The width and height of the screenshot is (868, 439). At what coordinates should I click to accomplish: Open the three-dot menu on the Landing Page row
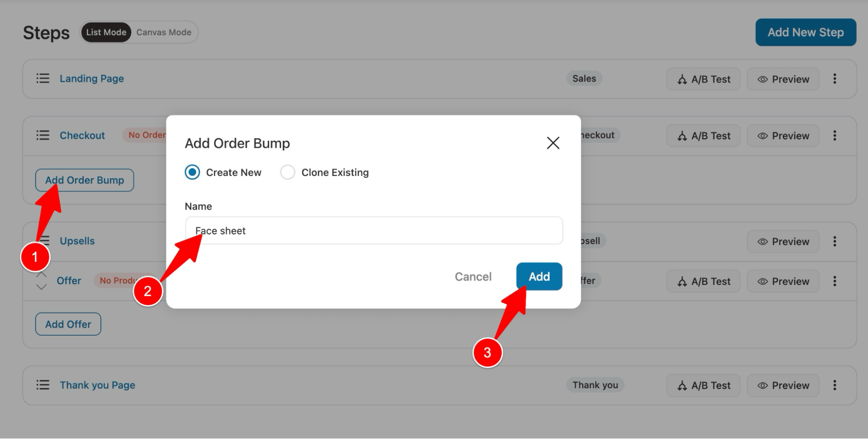click(x=835, y=79)
